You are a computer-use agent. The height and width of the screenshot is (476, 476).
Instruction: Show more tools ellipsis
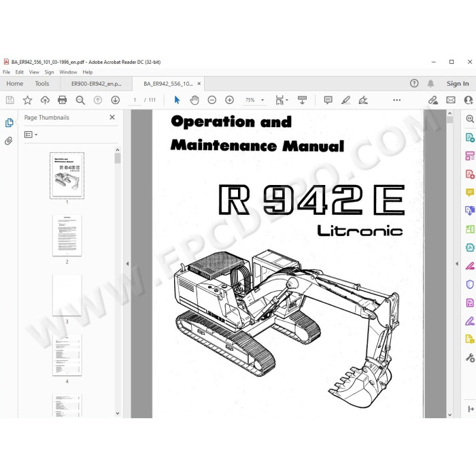(396, 100)
